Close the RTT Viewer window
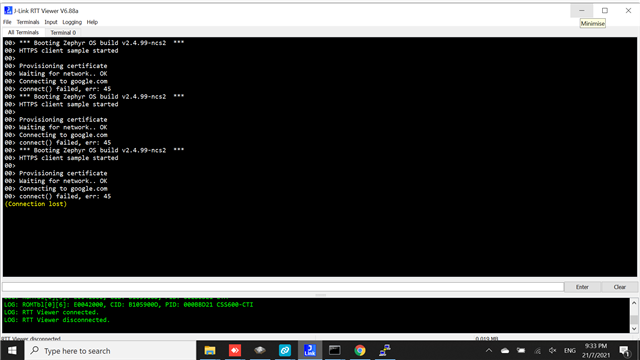This screenshot has width=640, height=360. point(628,11)
